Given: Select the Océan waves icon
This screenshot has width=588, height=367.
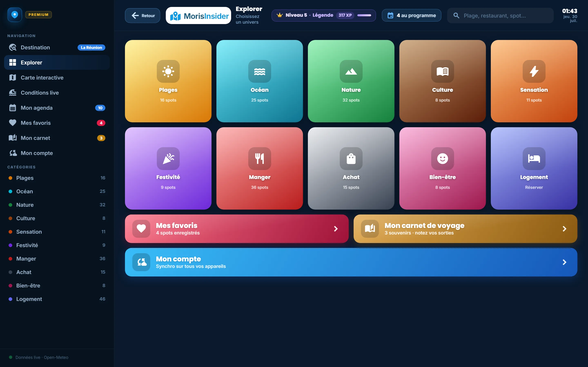Looking at the screenshot, I should coord(259,71).
